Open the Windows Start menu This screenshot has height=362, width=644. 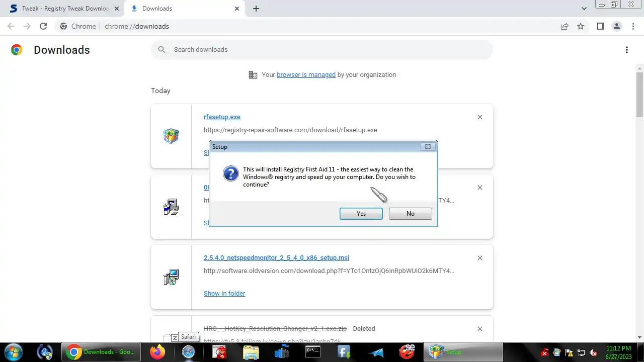coord(14,352)
